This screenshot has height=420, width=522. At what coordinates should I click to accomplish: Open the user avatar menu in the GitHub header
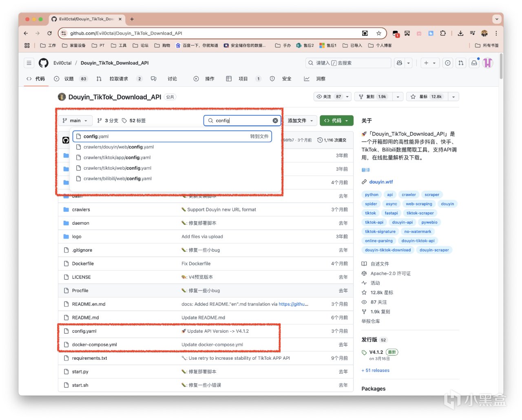(488, 63)
